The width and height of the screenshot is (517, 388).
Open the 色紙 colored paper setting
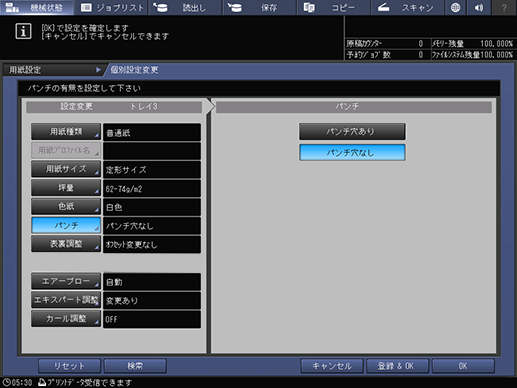tap(66, 206)
